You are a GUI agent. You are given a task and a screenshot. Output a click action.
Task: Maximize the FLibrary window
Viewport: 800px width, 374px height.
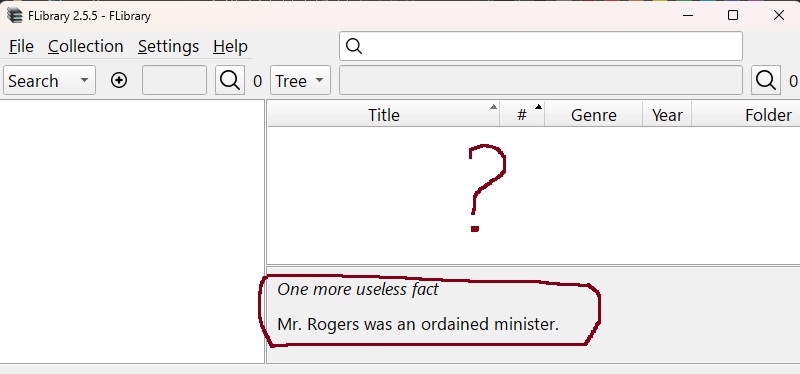click(x=733, y=15)
